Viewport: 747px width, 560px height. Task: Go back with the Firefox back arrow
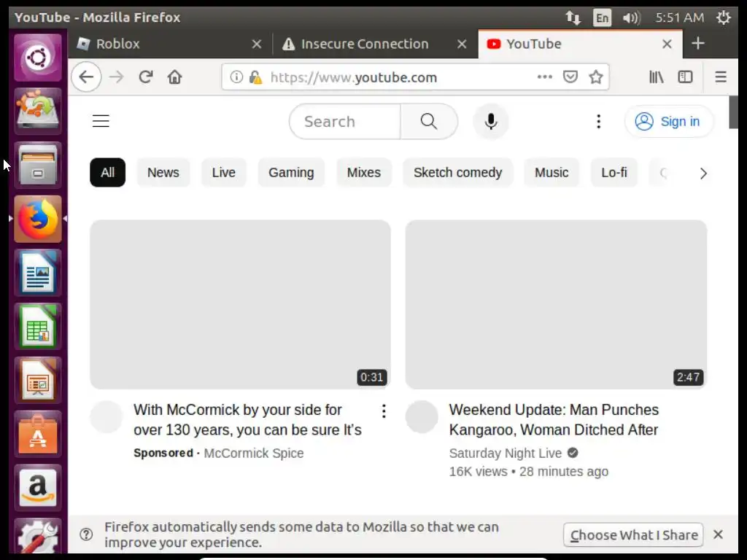(86, 77)
